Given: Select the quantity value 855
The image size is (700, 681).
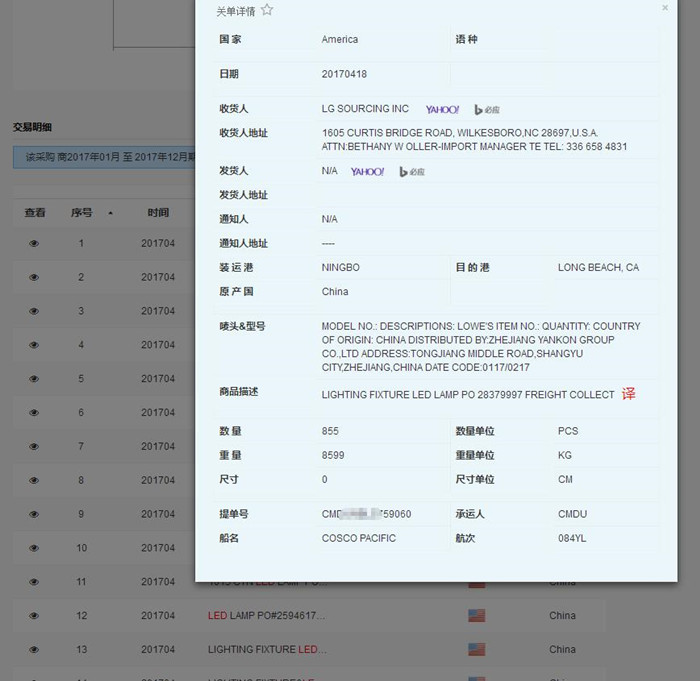Looking at the screenshot, I should click(x=330, y=431).
